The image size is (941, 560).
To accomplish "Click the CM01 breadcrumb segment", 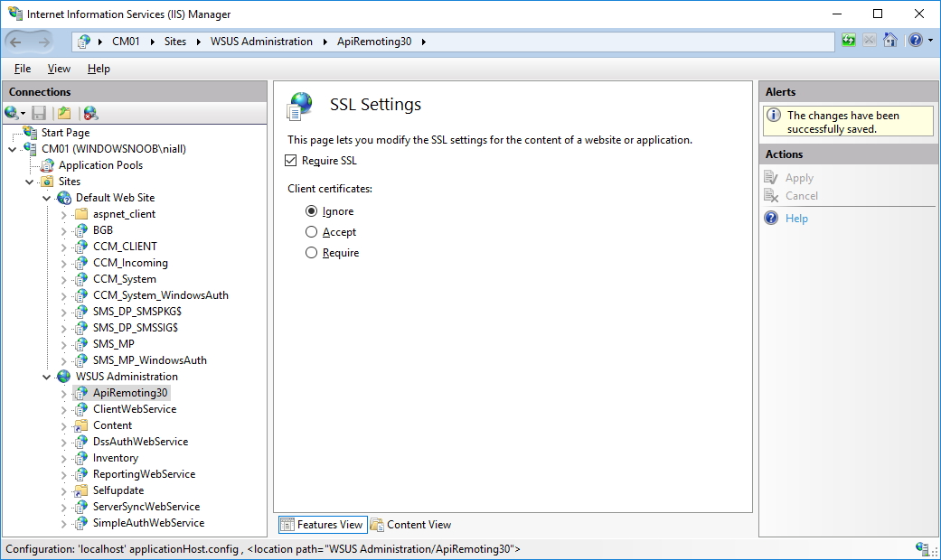I will click(x=126, y=42).
